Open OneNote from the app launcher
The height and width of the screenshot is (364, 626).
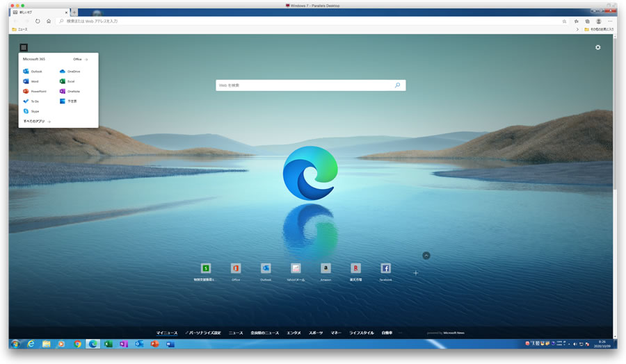click(70, 91)
